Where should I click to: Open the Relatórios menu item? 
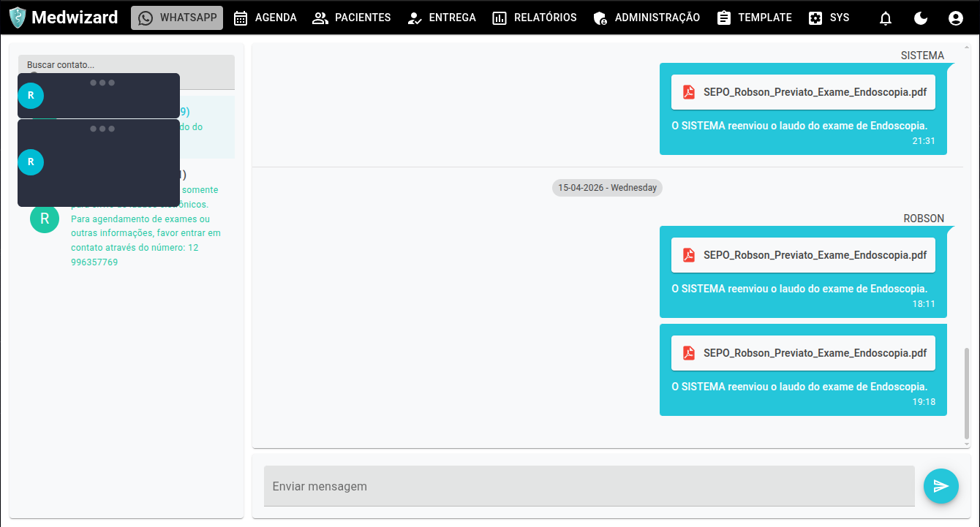pos(535,18)
